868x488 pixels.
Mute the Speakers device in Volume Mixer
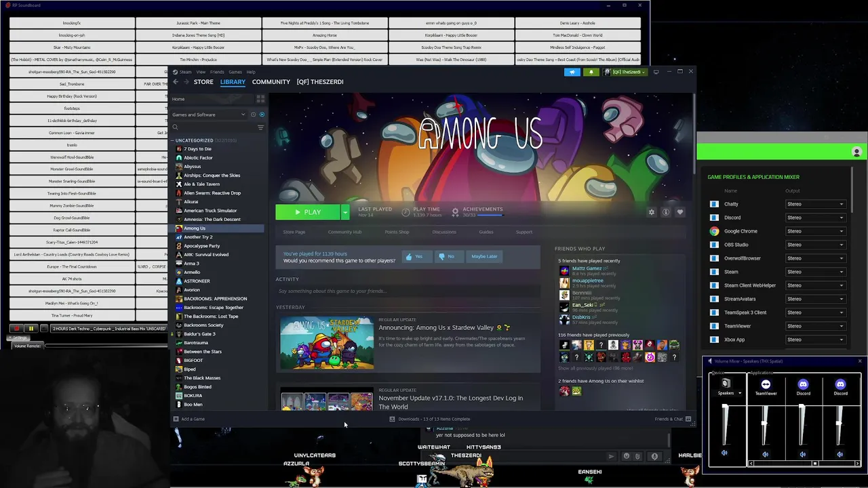click(724, 453)
